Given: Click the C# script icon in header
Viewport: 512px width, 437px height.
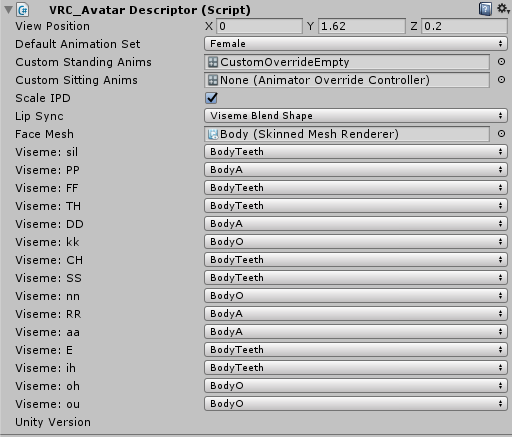Looking at the screenshot, I should pos(23,10).
